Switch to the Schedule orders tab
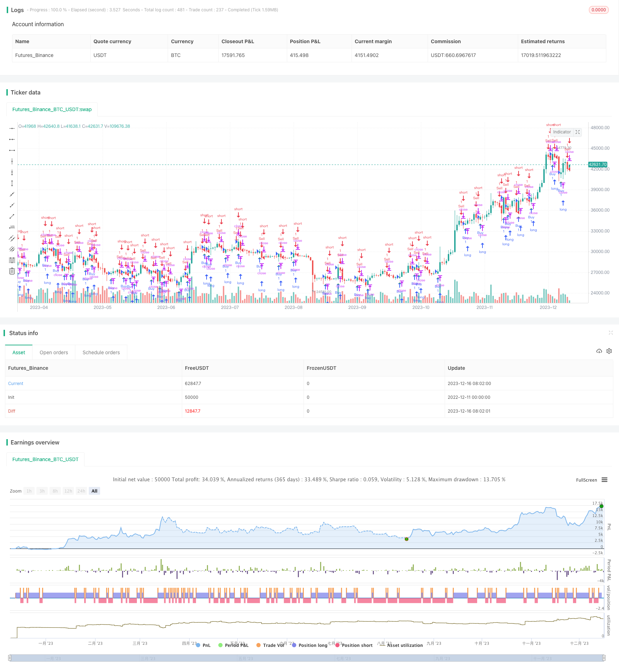Screen dimensions: 619x672 [x=101, y=352]
